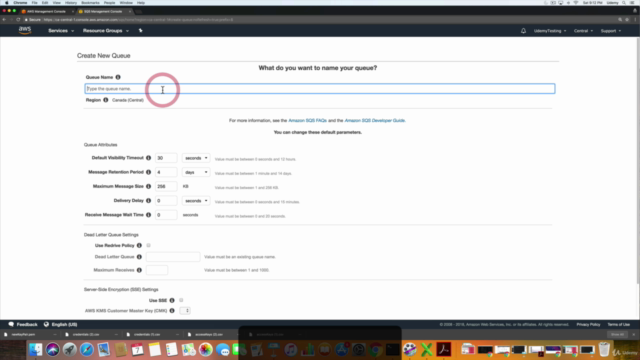Open Launchpad rocket icon in dock
Viewport: 640px width, 360px height.
[69, 350]
